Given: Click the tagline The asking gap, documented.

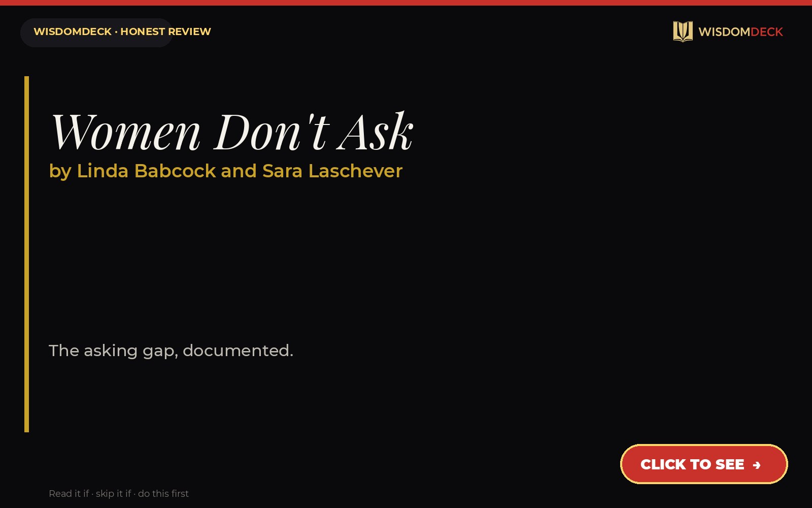Looking at the screenshot, I should click(171, 351).
